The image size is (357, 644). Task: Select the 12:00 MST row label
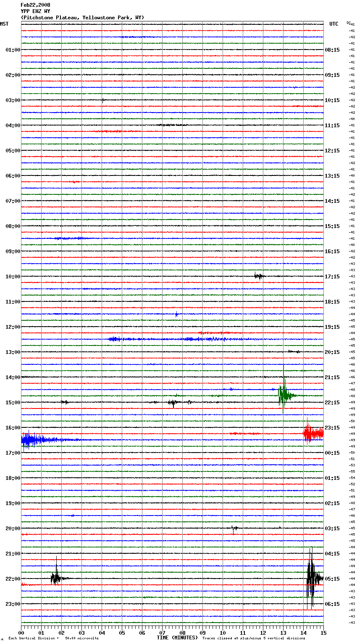click(13, 327)
